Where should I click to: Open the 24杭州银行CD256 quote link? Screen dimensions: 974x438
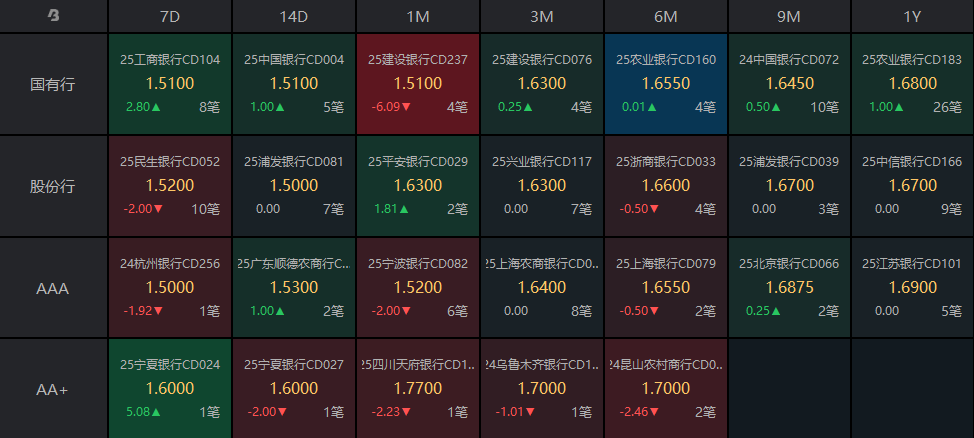pyautogui.click(x=170, y=264)
